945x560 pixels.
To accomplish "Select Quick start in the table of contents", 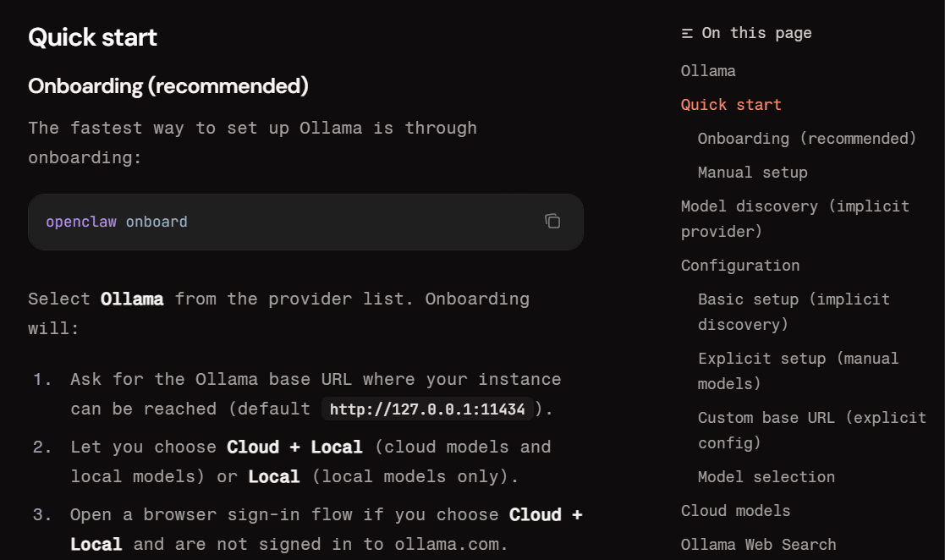I will pyautogui.click(x=730, y=105).
